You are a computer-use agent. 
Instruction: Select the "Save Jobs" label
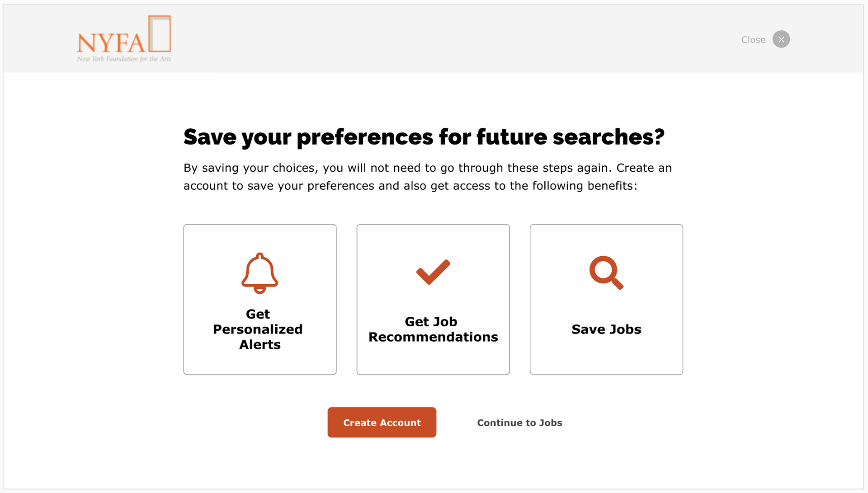coord(606,329)
